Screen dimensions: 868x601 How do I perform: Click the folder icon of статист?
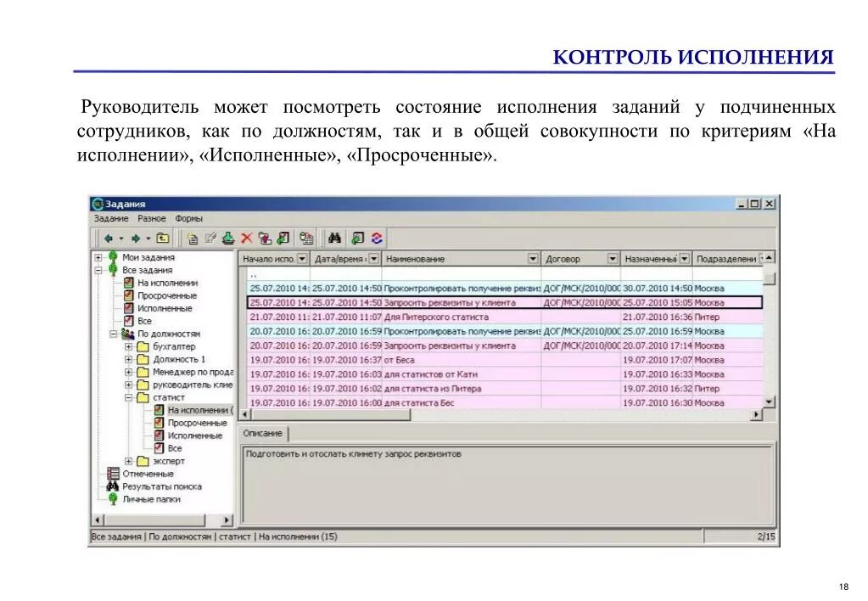pos(143,398)
